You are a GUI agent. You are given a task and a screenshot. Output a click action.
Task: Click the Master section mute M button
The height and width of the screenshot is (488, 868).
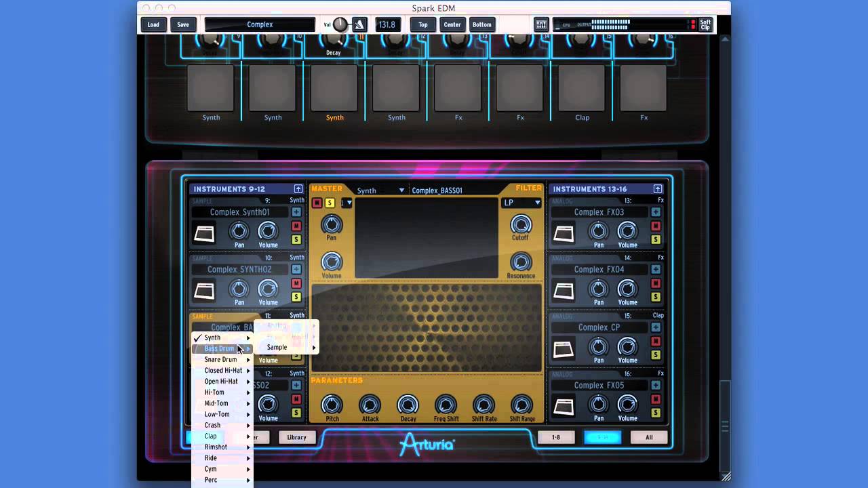click(x=317, y=203)
